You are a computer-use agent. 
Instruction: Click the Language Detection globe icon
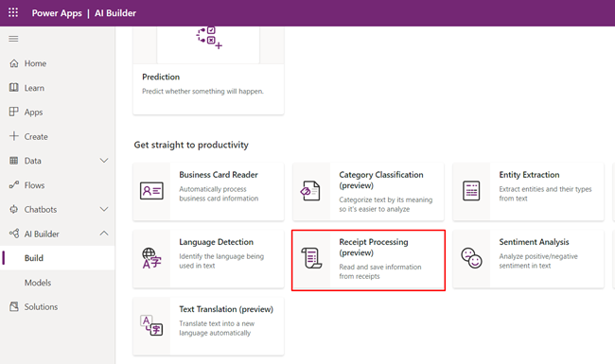click(x=151, y=258)
